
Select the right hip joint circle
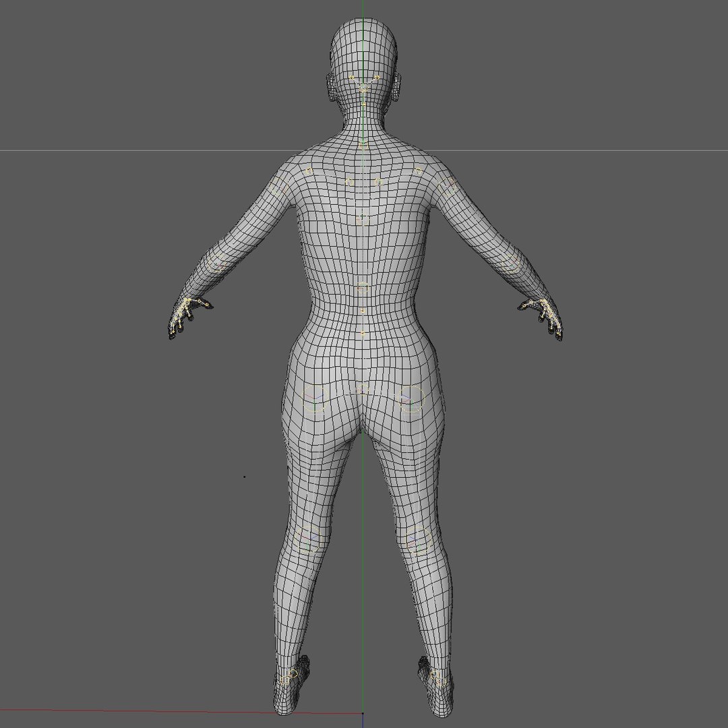coord(411,398)
